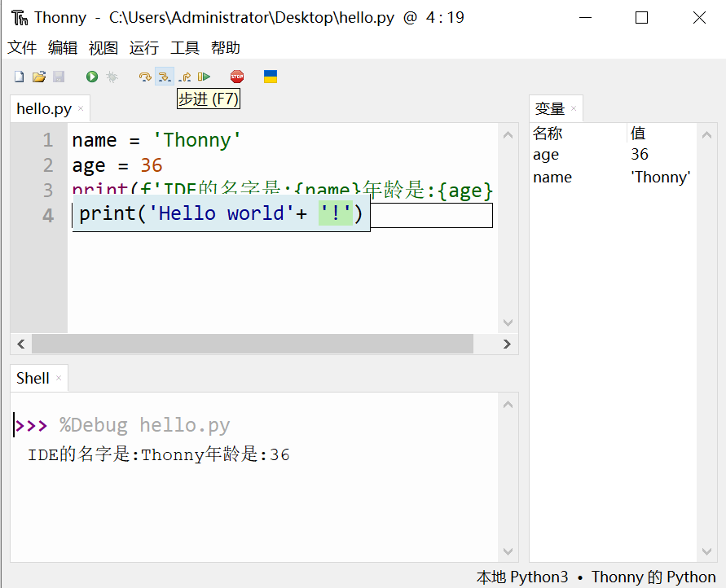Click line 2 code age = 36
The height and width of the screenshot is (588, 726).
[117, 165]
